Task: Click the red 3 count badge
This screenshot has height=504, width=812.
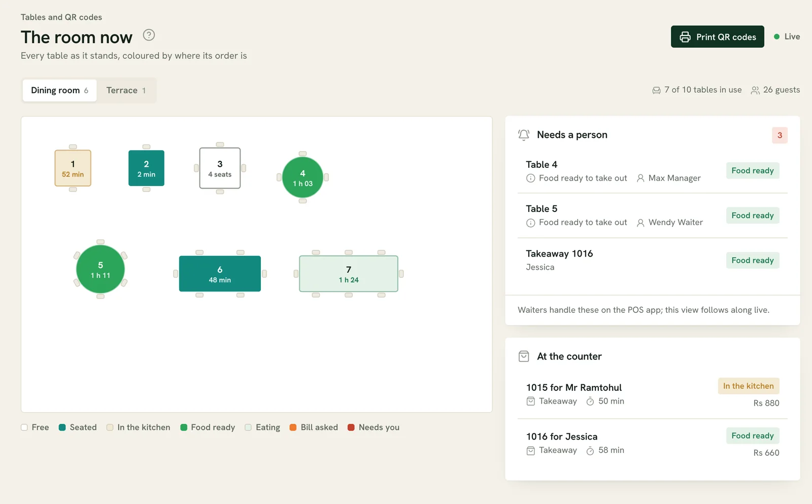Action: coord(780,135)
